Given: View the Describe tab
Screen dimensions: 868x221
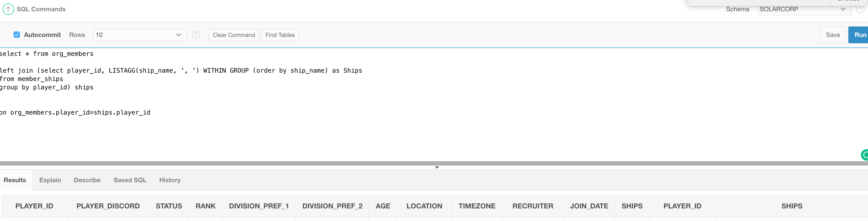Looking at the screenshot, I should click(87, 180).
